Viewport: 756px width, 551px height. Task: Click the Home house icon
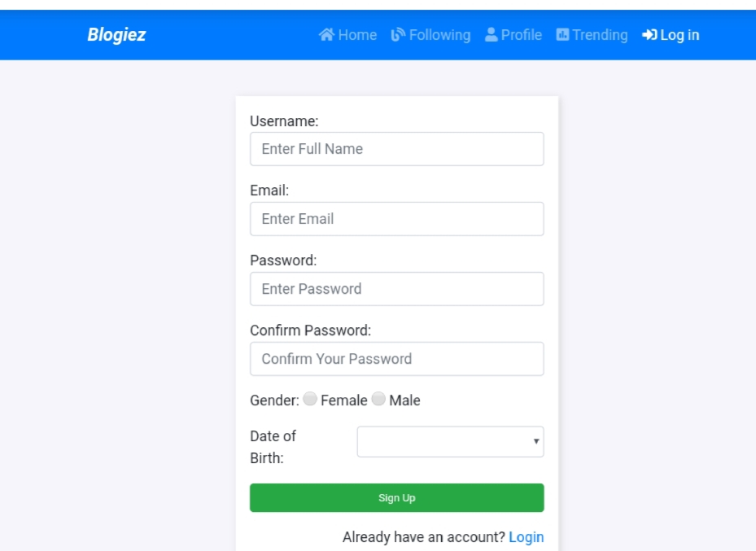(326, 35)
